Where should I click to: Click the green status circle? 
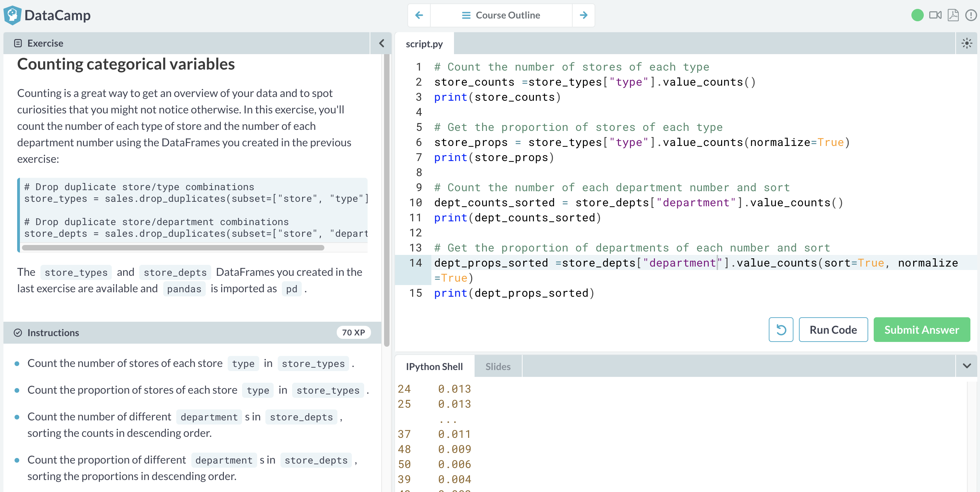[917, 15]
